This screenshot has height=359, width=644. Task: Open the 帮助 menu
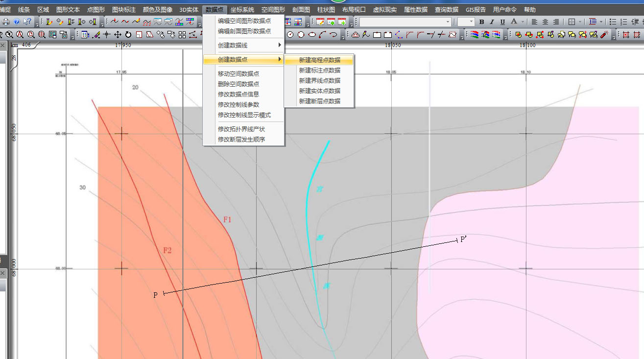pyautogui.click(x=530, y=9)
